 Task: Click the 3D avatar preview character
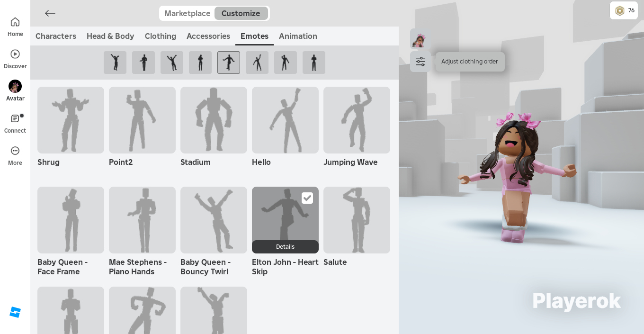coord(516,178)
